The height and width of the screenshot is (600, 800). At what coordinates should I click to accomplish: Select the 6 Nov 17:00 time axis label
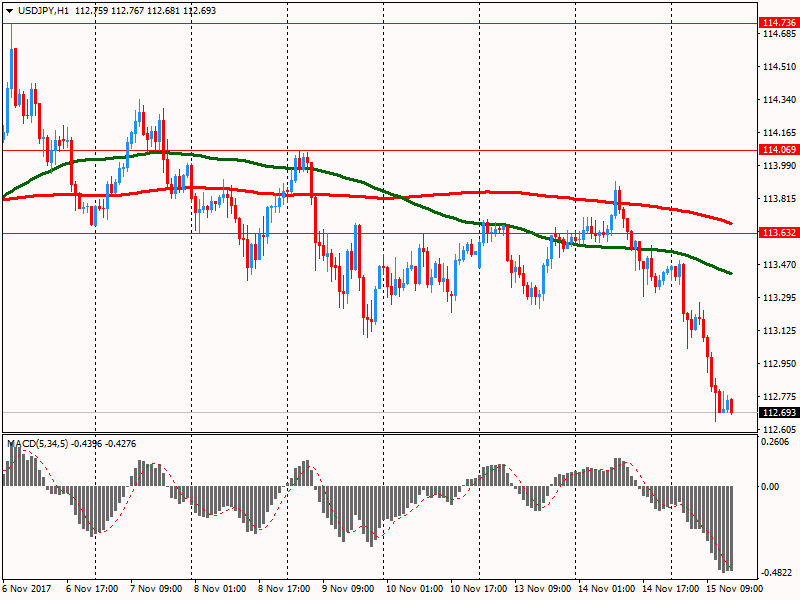click(x=92, y=589)
